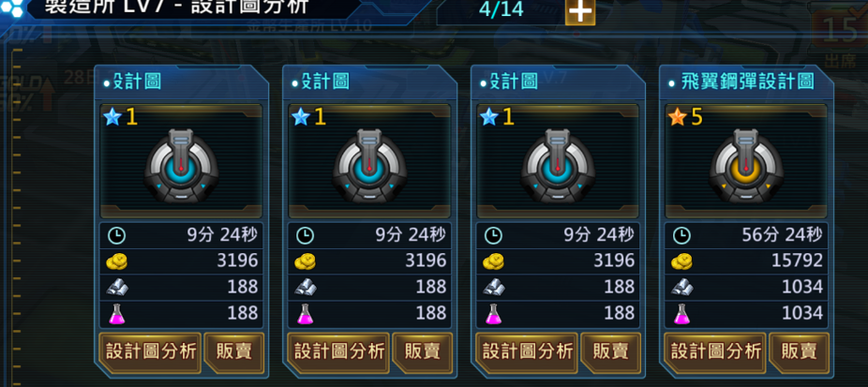
Task: Select the first blue blueprint device thumbnail
Action: pos(182,166)
